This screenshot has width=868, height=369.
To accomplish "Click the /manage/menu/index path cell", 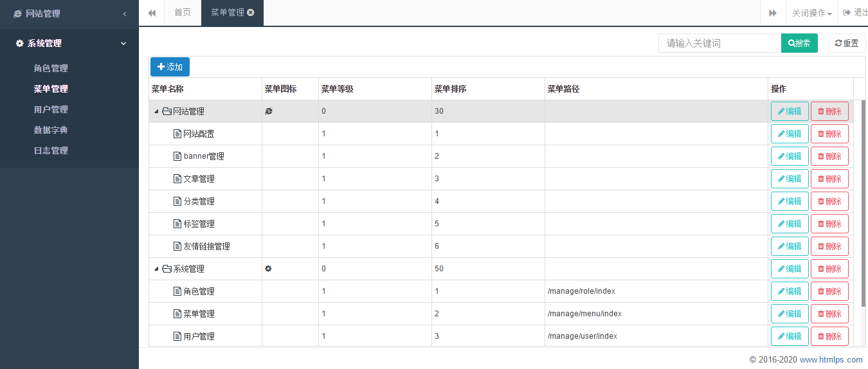I will click(656, 314).
